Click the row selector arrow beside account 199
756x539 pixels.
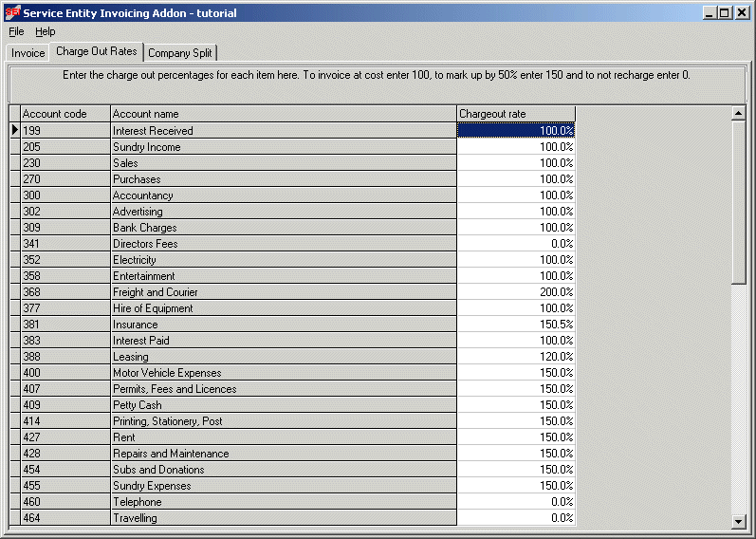click(15, 130)
